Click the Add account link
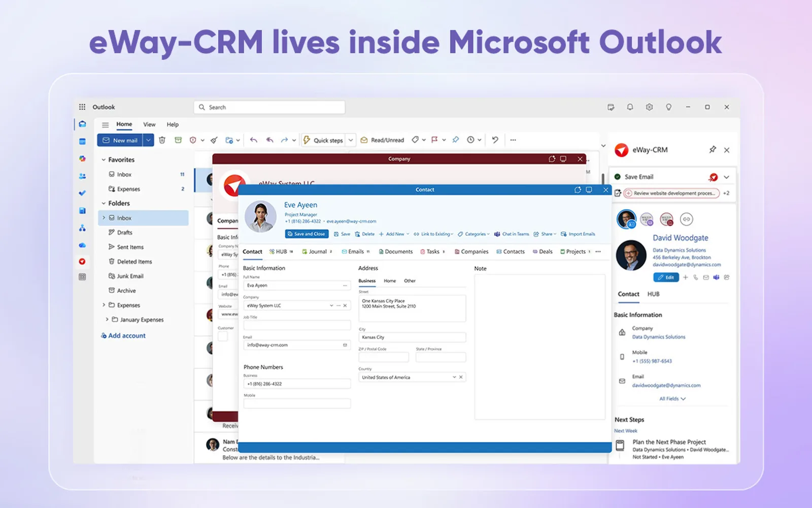Viewport: 812px width, 508px height. [123, 336]
